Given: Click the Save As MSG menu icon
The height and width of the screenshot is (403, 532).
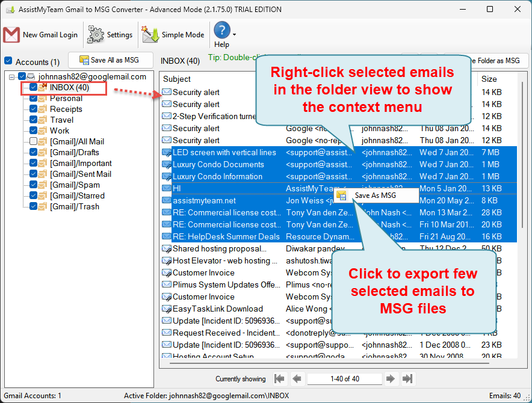Looking at the screenshot, I should click(342, 195).
